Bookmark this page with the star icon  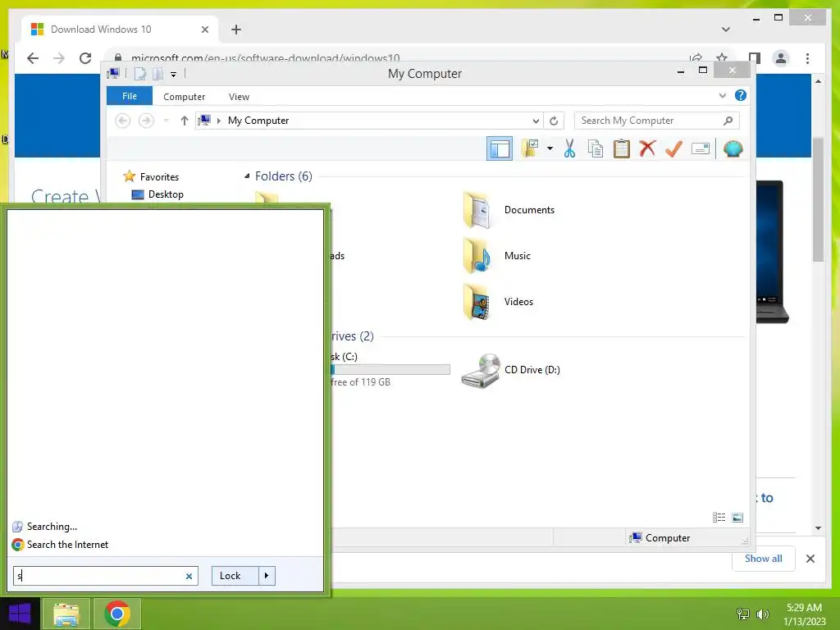click(722, 58)
